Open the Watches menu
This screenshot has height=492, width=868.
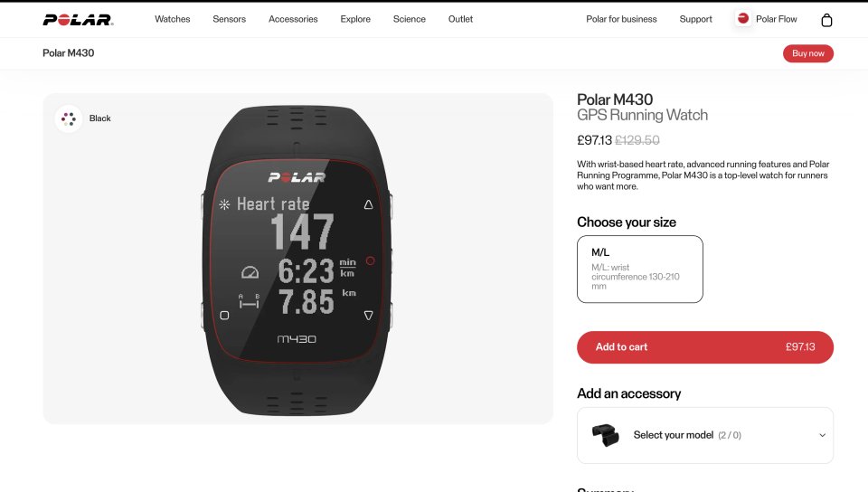(172, 19)
